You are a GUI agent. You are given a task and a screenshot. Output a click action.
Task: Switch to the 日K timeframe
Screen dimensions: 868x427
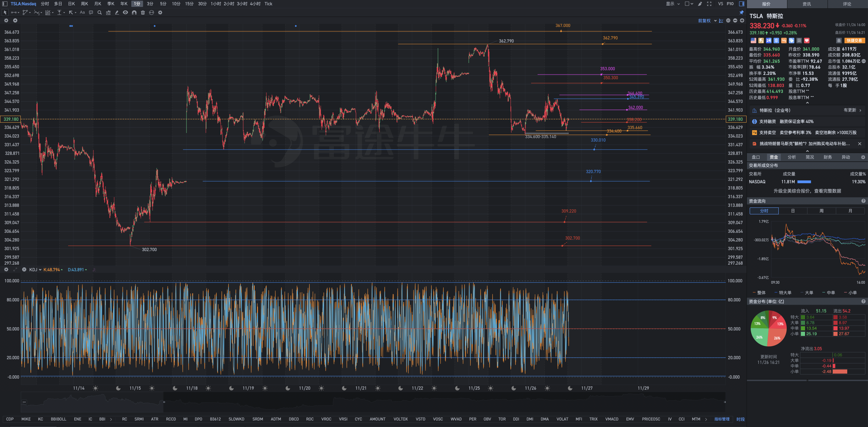point(71,4)
